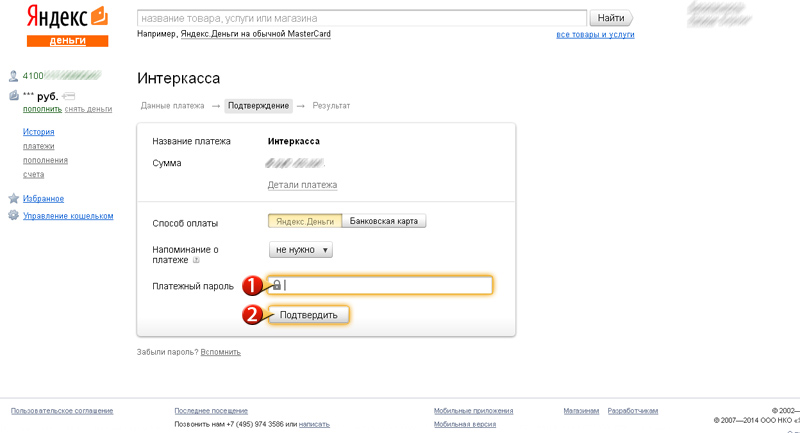Screen dimensions: 800x433
Task: Click Последнее посещение footer link
Action: tap(211, 411)
